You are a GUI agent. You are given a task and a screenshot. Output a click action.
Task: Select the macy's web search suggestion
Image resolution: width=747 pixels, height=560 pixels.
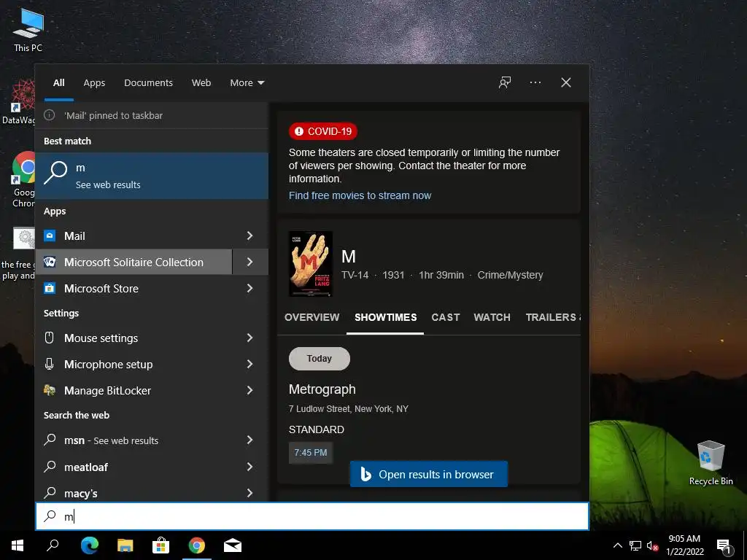tap(134, 492)
